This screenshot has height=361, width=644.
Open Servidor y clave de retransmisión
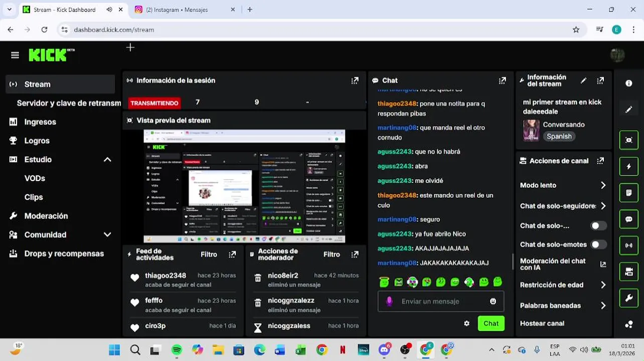pos(69,103)
